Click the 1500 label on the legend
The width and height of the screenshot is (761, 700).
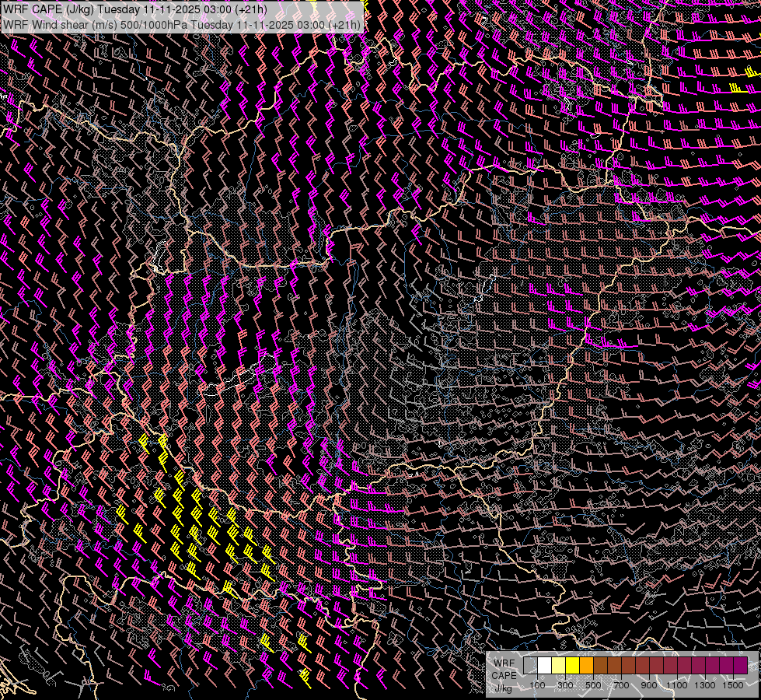(733, 685)
